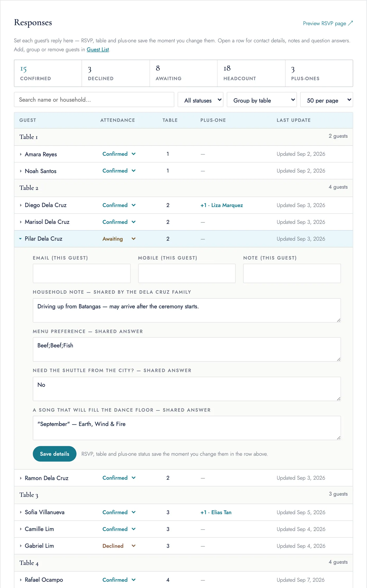Open the Preview RSVP page link
The width and height of the screenshot is (367, 588).
[328, 23]
